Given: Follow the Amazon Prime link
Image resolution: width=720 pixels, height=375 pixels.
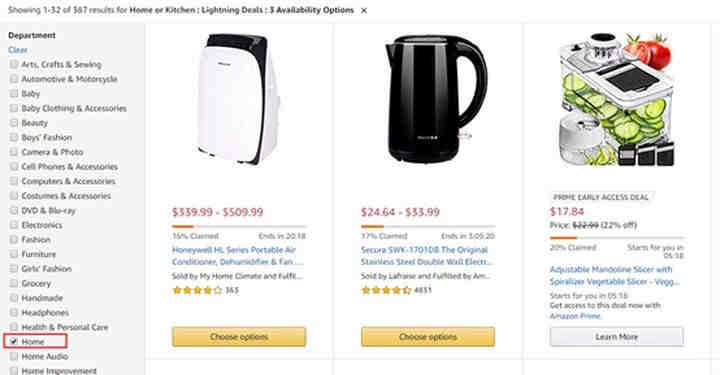Looking at the screenshot, I should [x=575, y=316].
